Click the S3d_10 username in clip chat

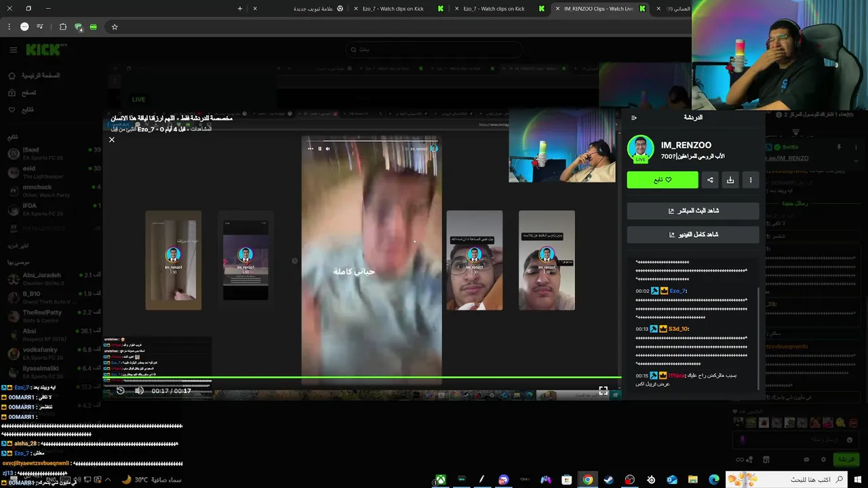click(x=678, y=329)
